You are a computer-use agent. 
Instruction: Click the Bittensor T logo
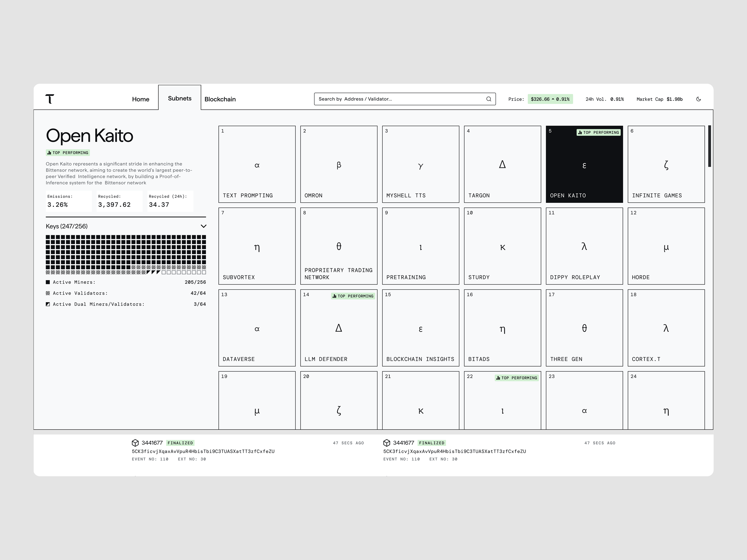pyautogui.click(x=50, y=99)
